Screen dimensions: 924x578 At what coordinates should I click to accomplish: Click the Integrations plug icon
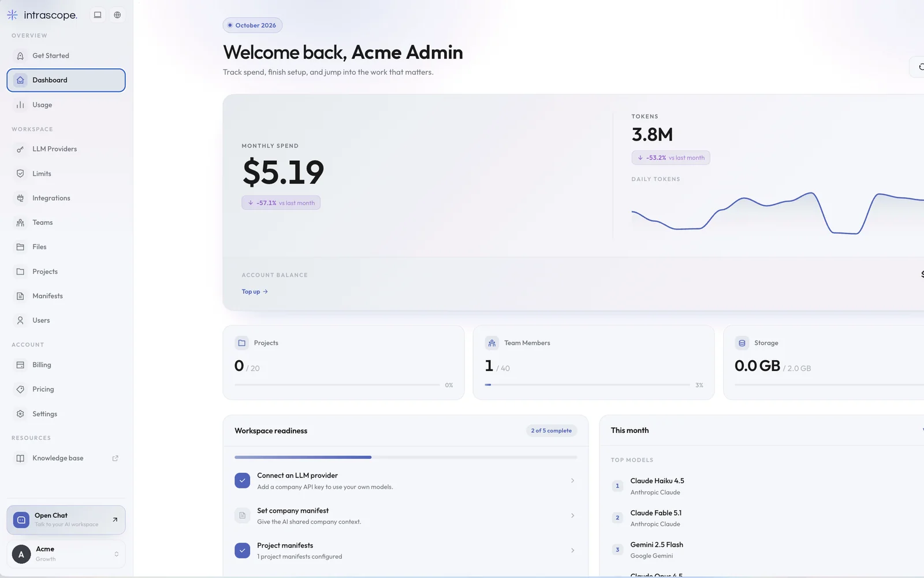(20, 198)
